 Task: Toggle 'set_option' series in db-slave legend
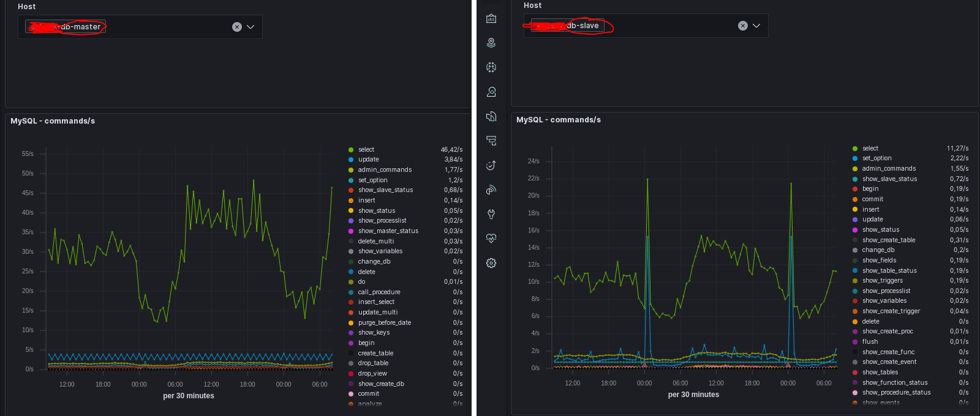pos(876,158)
